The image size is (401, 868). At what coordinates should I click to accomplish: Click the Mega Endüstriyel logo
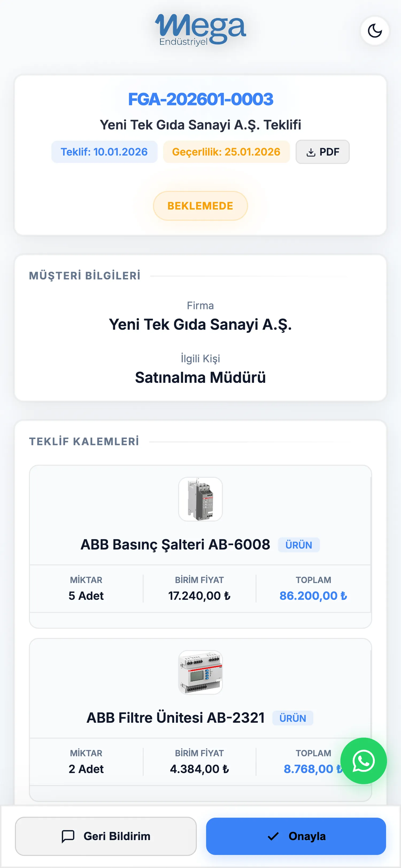pyautogui.click(x=200, y=30)
